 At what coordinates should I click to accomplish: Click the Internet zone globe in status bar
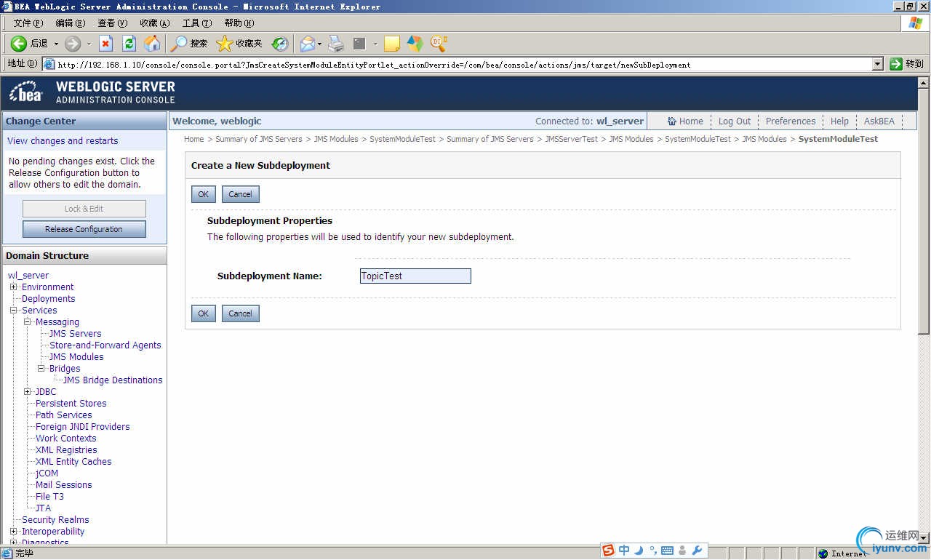point(823,553)
